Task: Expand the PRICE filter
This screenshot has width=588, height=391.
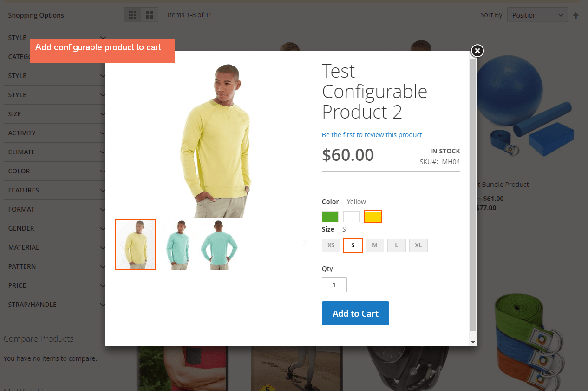Action: pos(57,285)
